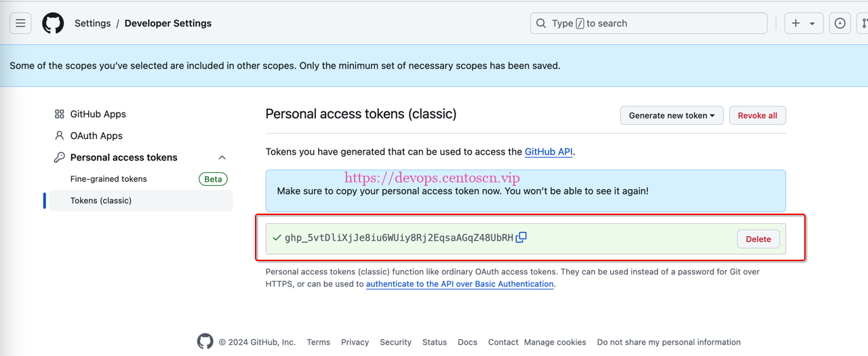Image resolution: width=868 pixels, height=356 pixels.
Task: Go to Settings breadcrumb link
Action: [92, 23]
